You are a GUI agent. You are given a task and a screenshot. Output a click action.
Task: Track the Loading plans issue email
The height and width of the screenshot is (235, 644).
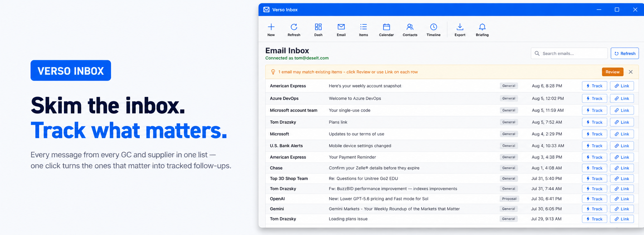pyautogui.click(x=594, y=219)
